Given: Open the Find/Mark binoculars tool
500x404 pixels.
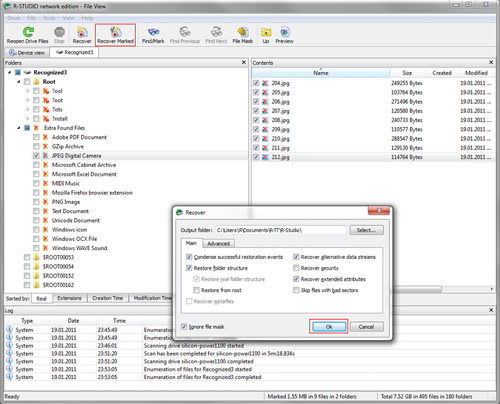Looking at the screenshot, I should 153,32.
